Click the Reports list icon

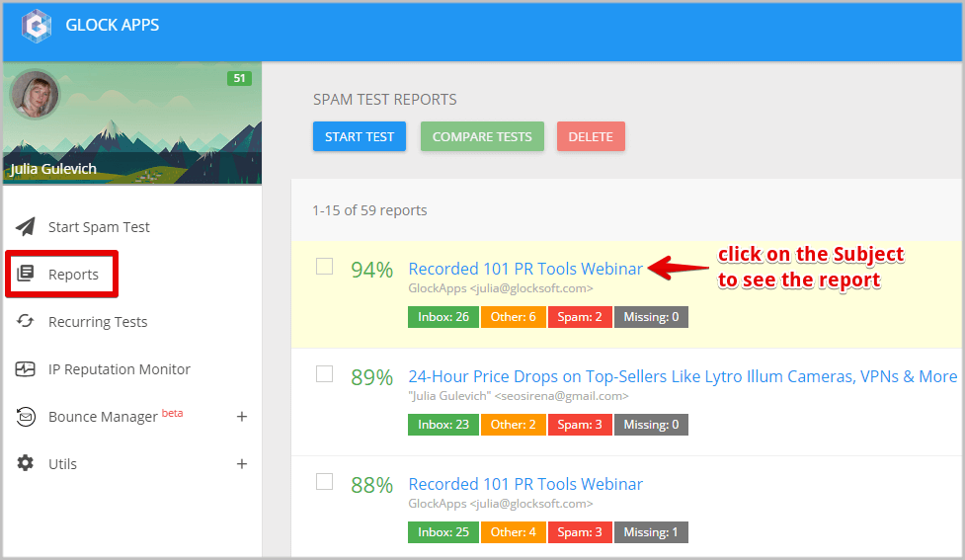(x=26, y=274)
